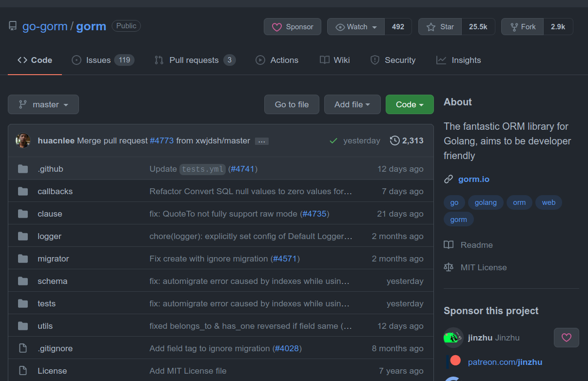
Task: Select the Code tab
Action: click(35, 60)
